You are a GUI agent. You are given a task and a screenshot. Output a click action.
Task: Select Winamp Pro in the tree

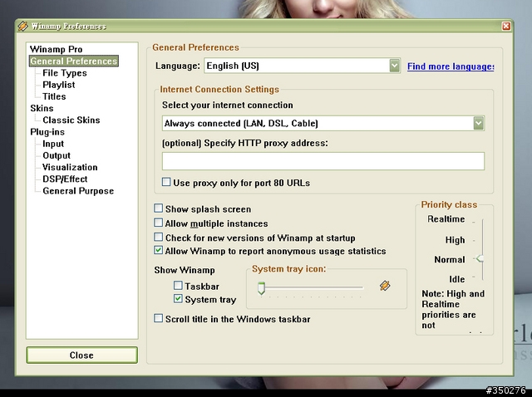pyautogui.click(x=56, y=49)
